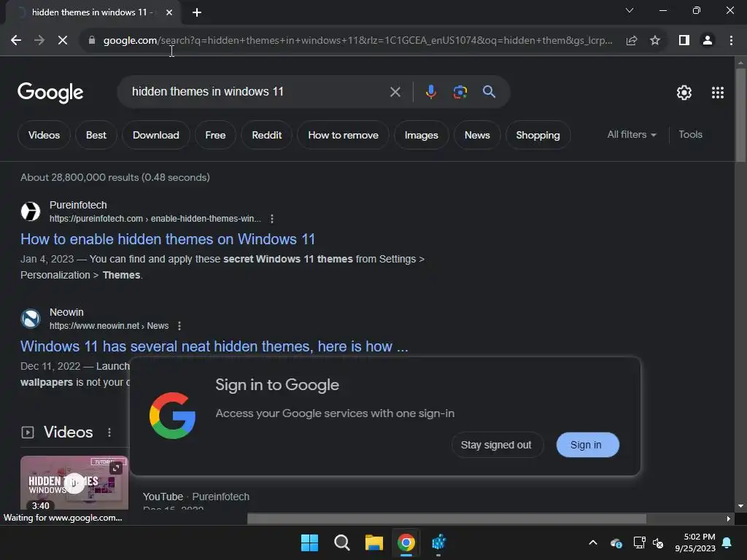Screen dimensions: 747x560
Task: Click the address bar URL
Action: (x=357, y=41)
